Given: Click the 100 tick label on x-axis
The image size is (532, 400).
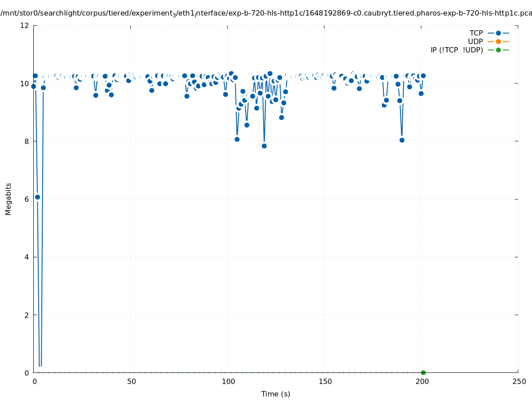Looking at the screenshot, I should click(x=228, y=381).
